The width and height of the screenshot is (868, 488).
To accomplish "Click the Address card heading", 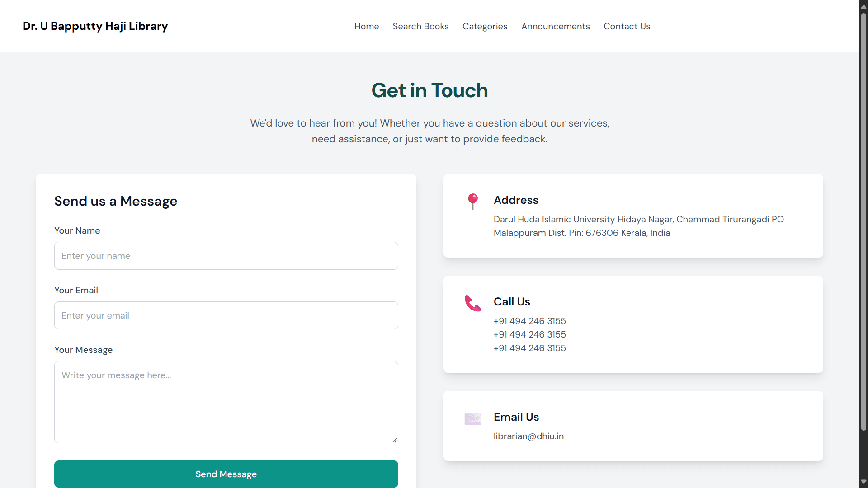I will tap(516, 200).
